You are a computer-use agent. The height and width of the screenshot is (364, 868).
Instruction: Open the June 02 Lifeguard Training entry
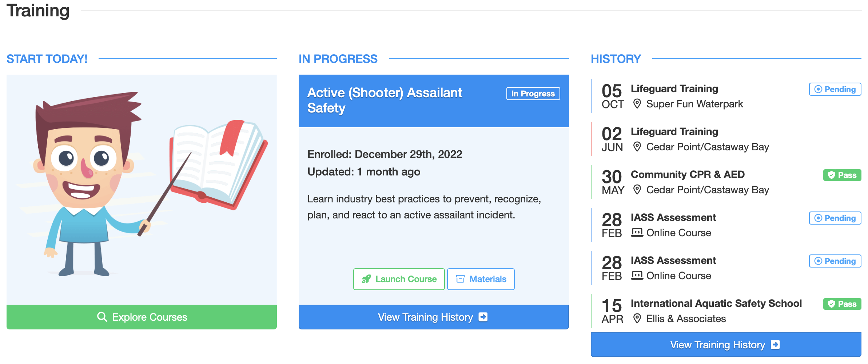(x=726, y=139)
